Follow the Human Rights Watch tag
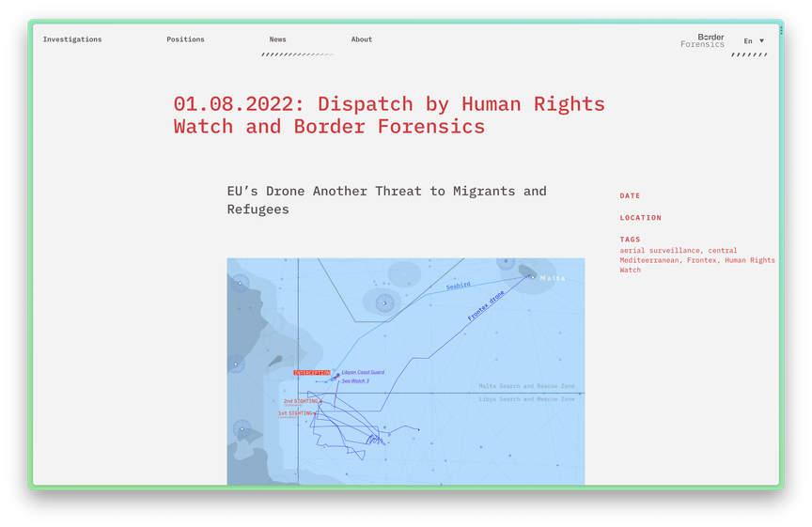 [x=697, y=265]
